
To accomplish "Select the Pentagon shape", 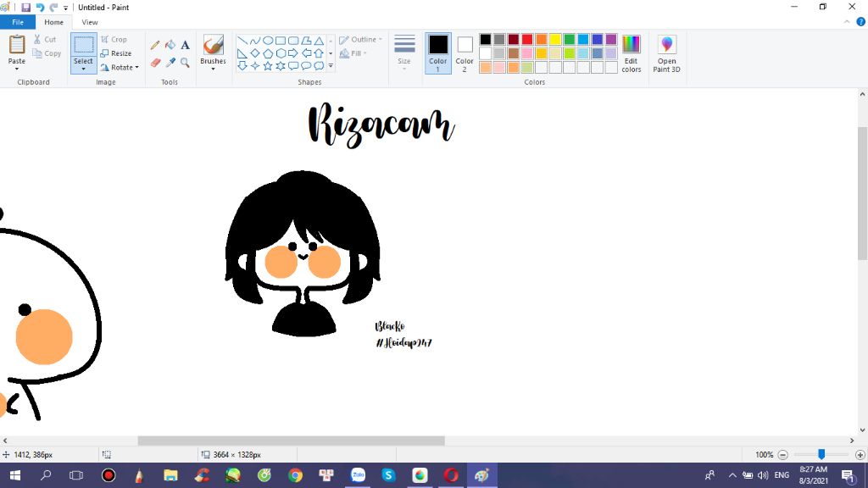I will (x=267, y=53).
